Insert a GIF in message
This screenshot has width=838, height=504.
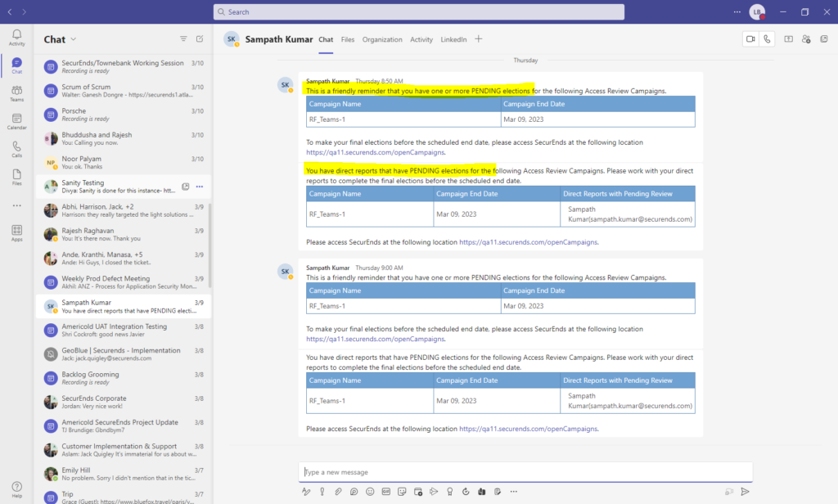point(386,492)
